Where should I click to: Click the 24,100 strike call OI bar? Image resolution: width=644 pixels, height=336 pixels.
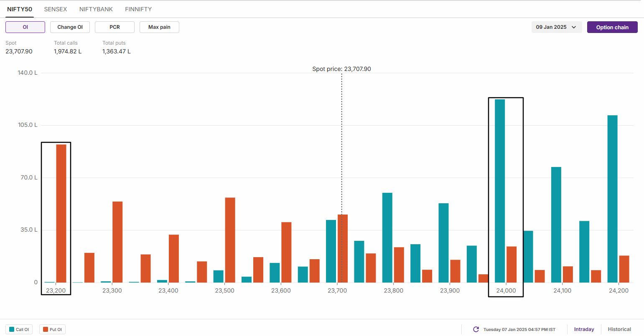pyautogui.click(x=556, y=225)
